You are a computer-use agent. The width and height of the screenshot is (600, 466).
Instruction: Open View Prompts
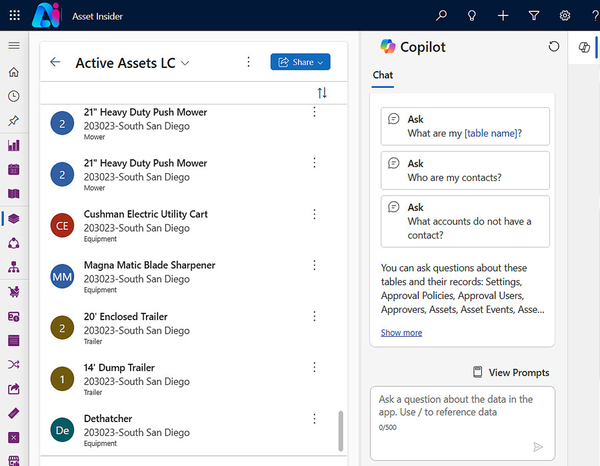point(511,372)
